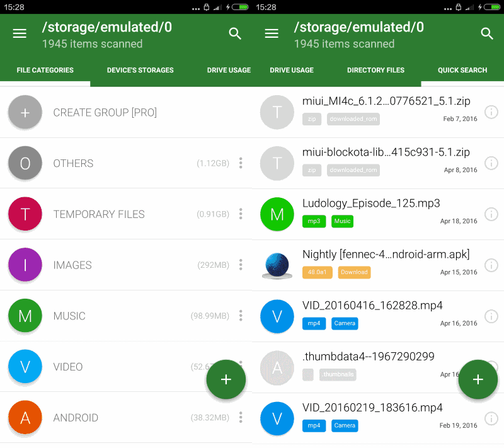504x448 pixels.
Task: Select CREATE GROUP [PRO] label
Action: [105, 113]
